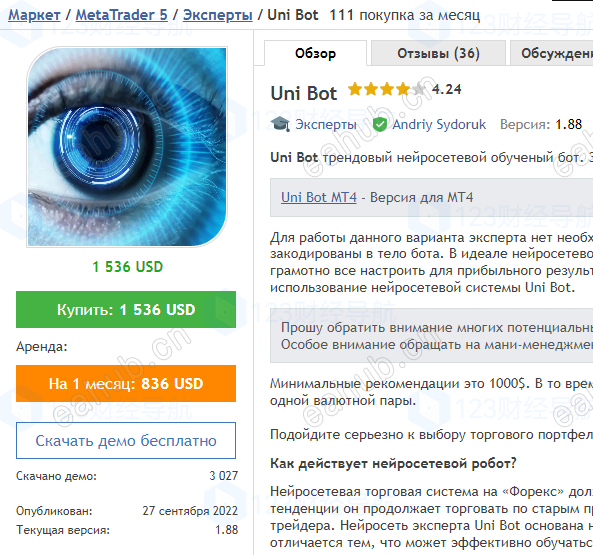Viewport: 593px width, 555px height.
Task: Click Скачать демо бесплатно button
Action: click(126, 441)
